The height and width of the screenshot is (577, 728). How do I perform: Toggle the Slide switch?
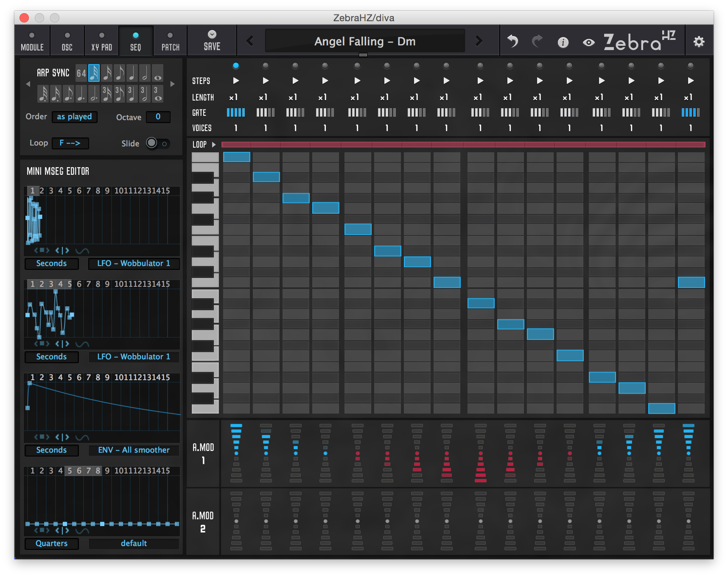[x=158, y=143]
